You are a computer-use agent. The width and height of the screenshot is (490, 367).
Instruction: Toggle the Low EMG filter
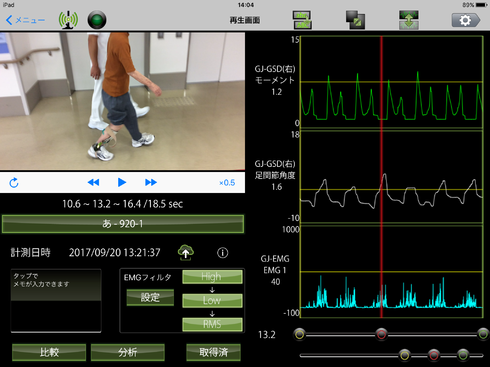212,300
